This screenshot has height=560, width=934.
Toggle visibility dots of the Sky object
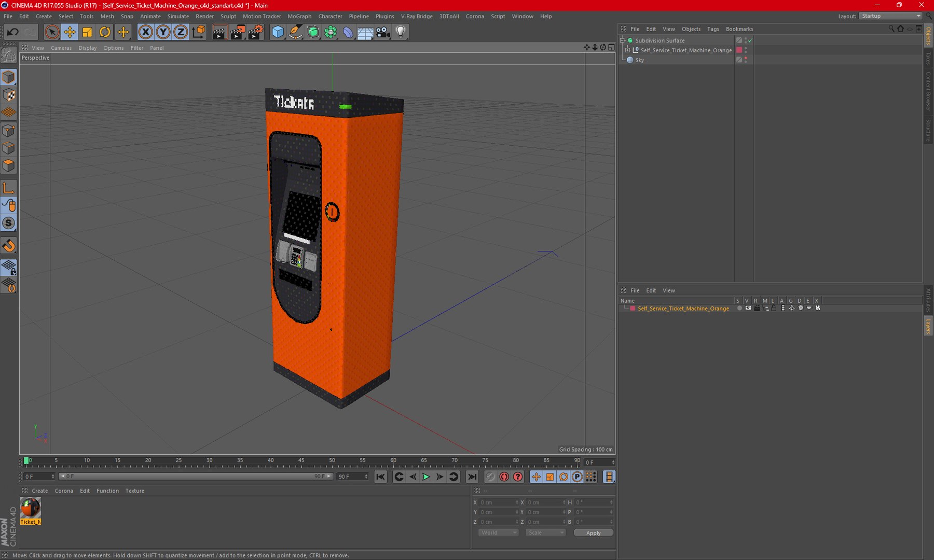(746, 60)
